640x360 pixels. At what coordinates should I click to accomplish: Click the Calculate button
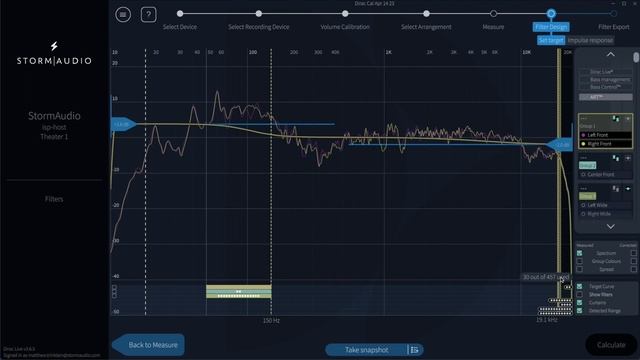pos(611,345)
